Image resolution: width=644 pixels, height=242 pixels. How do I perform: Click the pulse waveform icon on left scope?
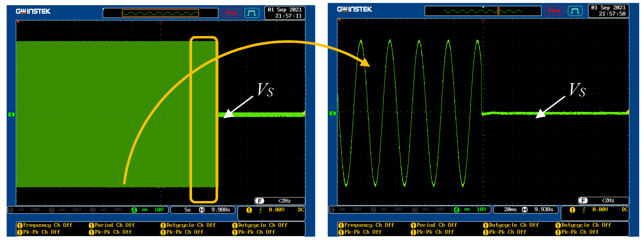pos(252,13)
